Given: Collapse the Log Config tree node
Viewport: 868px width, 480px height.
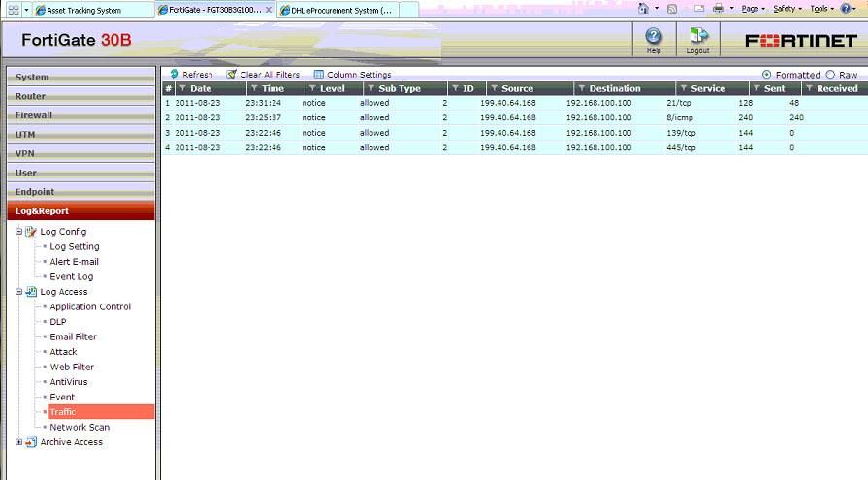Looking at the screenshot, I should 18,232.
